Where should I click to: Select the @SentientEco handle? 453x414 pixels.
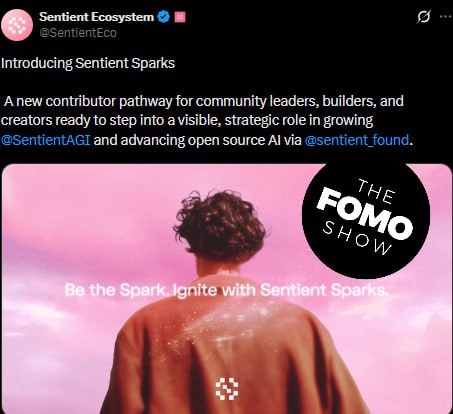(x=78, y=33)
